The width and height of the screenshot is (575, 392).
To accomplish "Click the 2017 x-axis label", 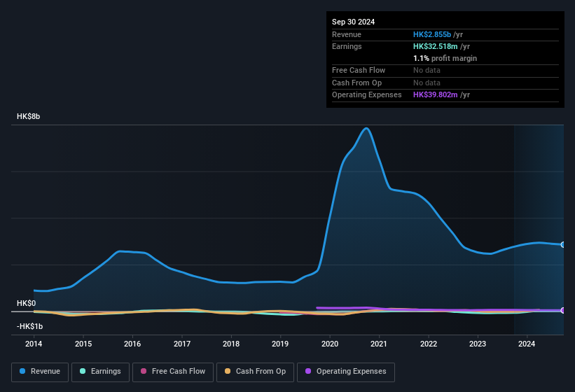I will [182, 344].
